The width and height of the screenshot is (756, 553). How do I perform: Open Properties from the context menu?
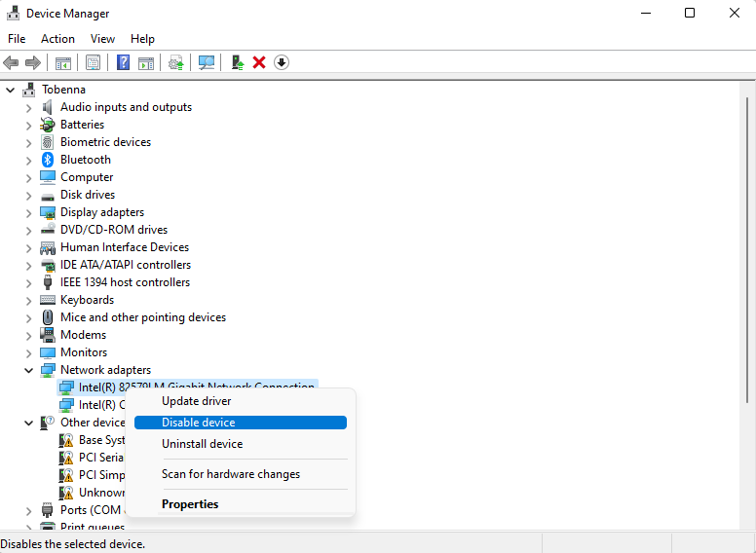click(240, 504)
